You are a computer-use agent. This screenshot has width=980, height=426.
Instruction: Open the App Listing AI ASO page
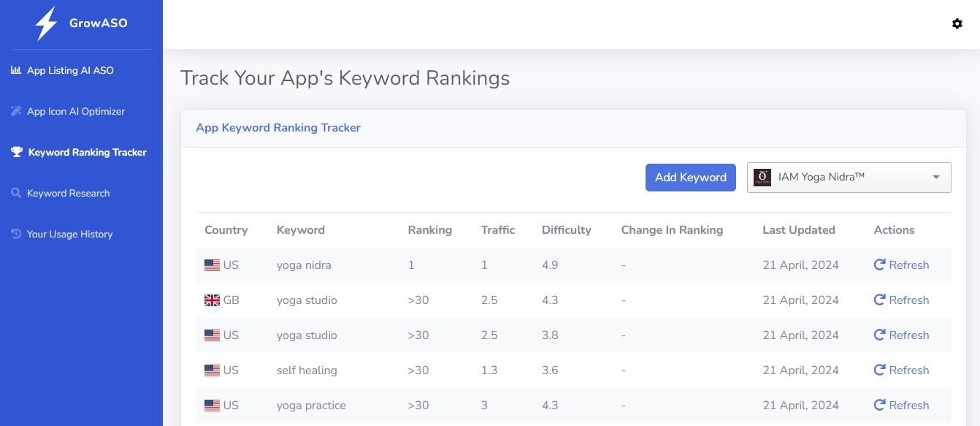click(70, 71)
